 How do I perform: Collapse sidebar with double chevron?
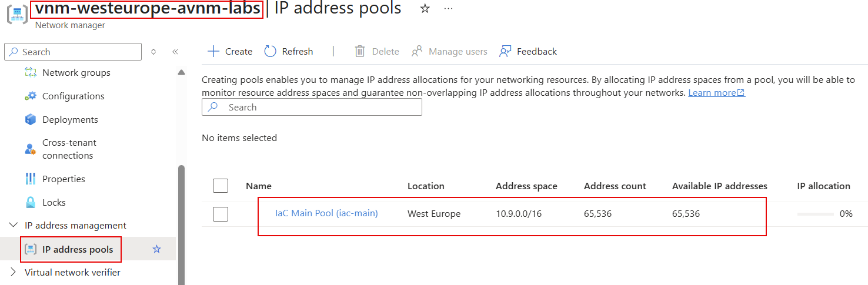[x=175, y=52]
